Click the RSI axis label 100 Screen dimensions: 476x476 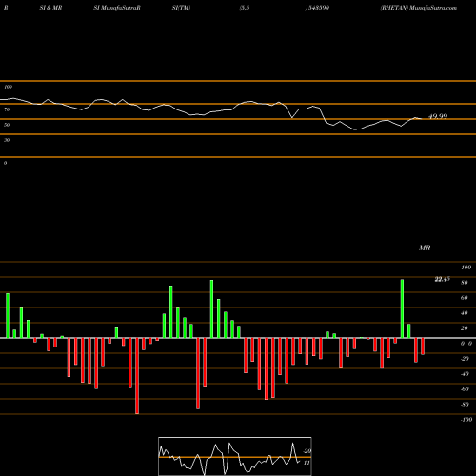[8, 87]
